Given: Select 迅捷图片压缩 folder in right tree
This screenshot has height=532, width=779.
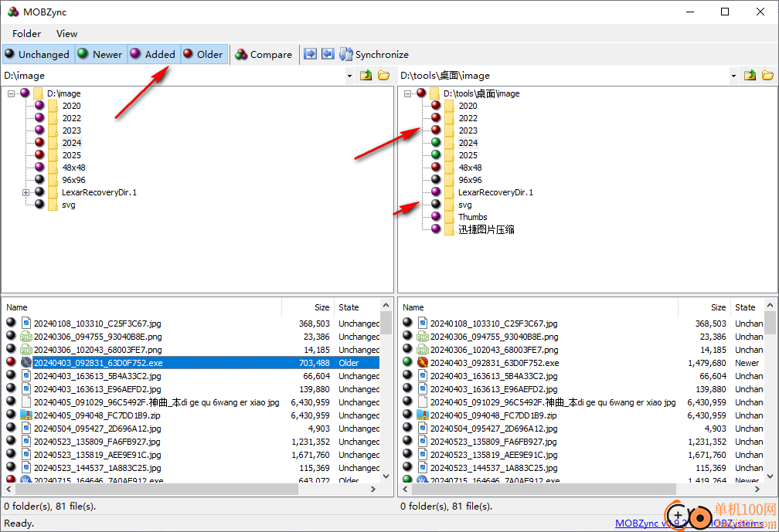Looking at the screenshot, I should pos(486,229).
